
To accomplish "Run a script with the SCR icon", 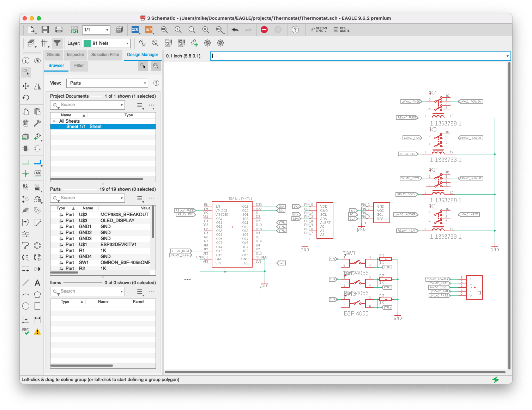I will click(135, 30).
